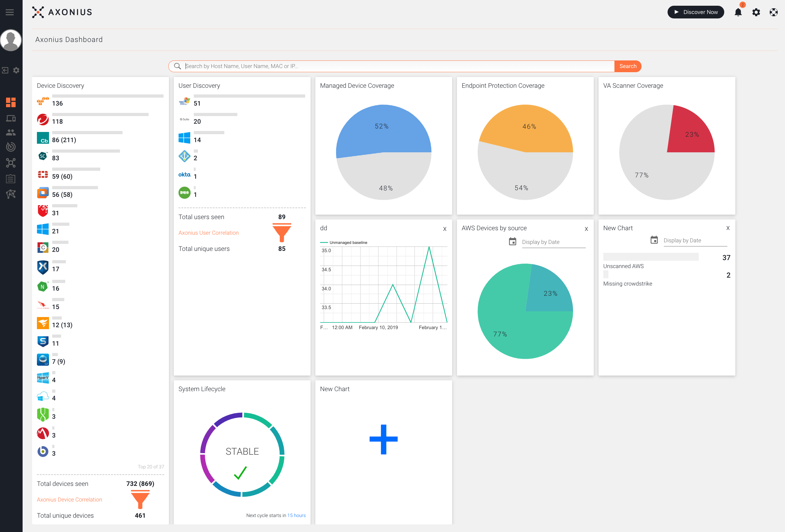The width and height of the screenshot is (785, 532).
Task: Add a new chart with plus button
Action: 383,439
